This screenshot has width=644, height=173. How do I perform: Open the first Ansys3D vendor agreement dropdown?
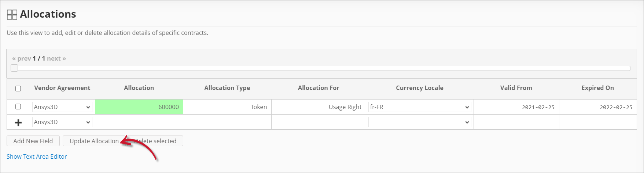[x=62, y=107]
